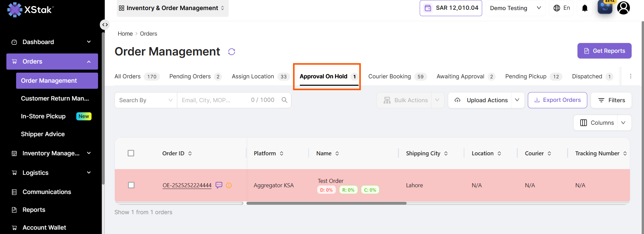The width and height of the screenshot is (644, 234).
Task: Click the refresh icon beside Order Management
Action: pos(232,52)
